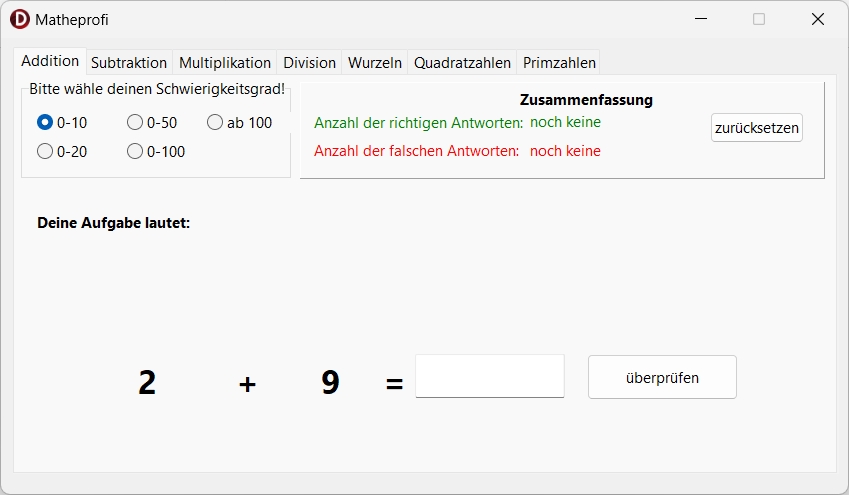
Task: Enable the 'ab 100' difficulty option
Action: point(215,123)
